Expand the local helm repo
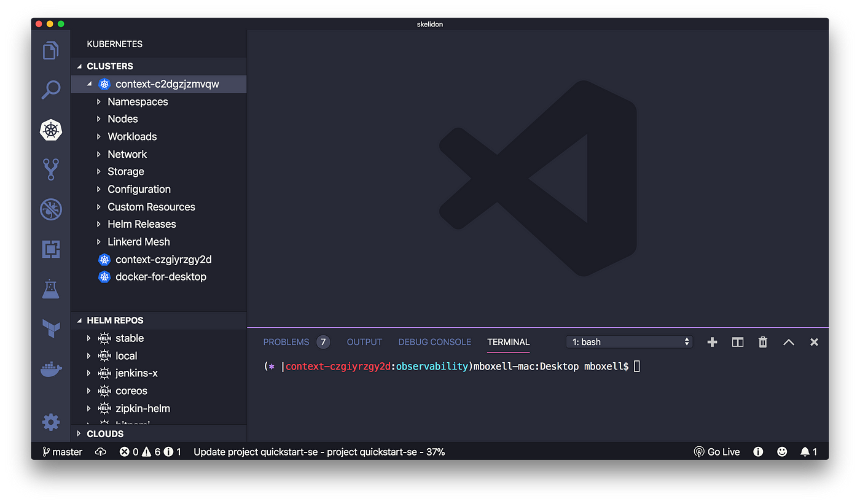The image size is (860, 504). click(89, 356)
